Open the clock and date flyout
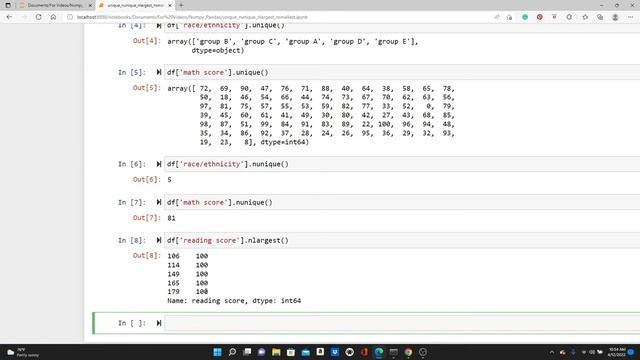 (x=617, y=352)
